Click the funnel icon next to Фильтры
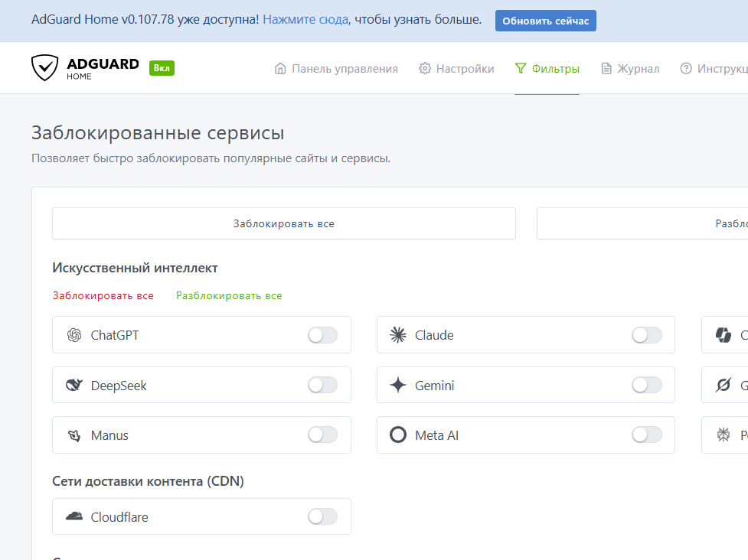 pyautogui.click(x=521, y=69)
